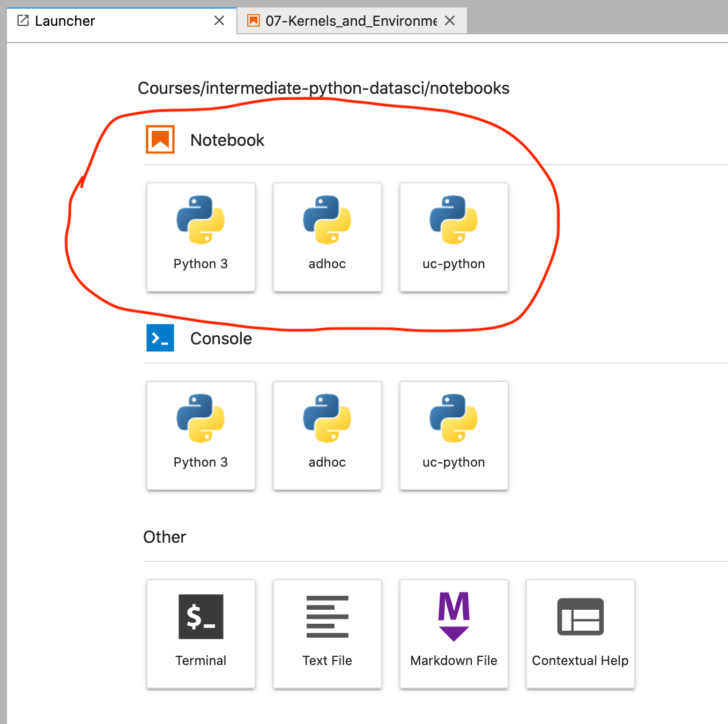Launch a uc-python console
This screenshot has height=724, width=728.
(x=454, y=435)
